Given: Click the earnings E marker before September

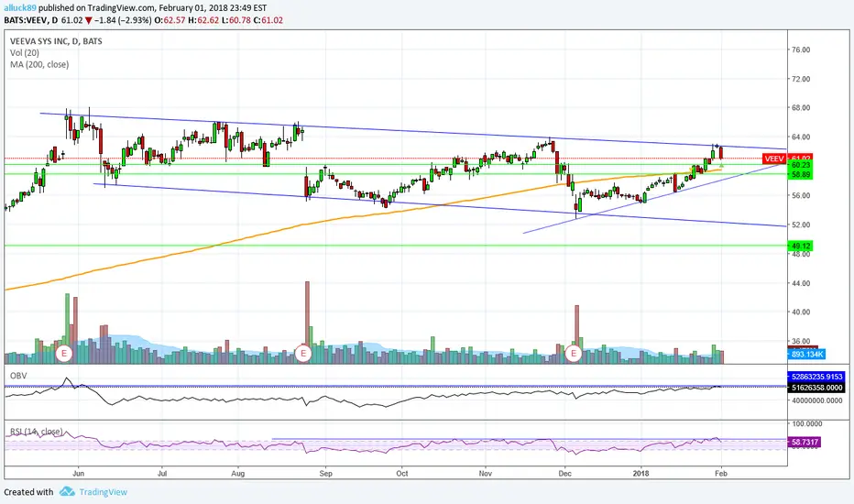Looking at the screenshot, I should tap(302, 353).
